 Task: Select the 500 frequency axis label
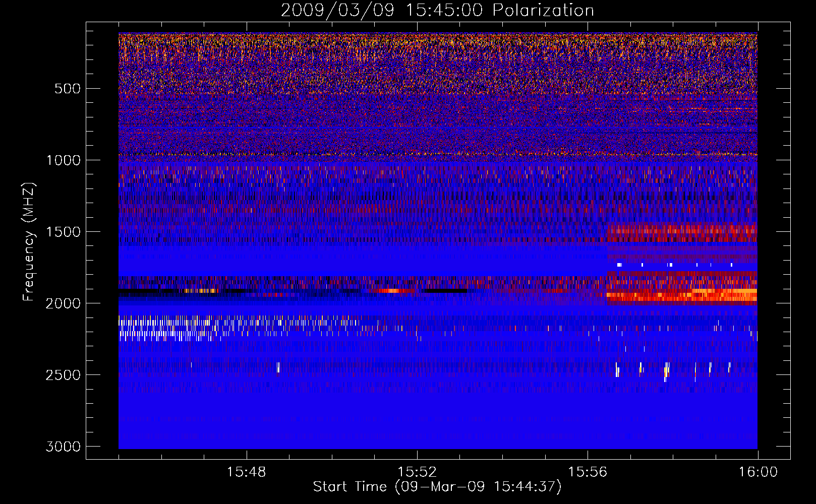67,89
